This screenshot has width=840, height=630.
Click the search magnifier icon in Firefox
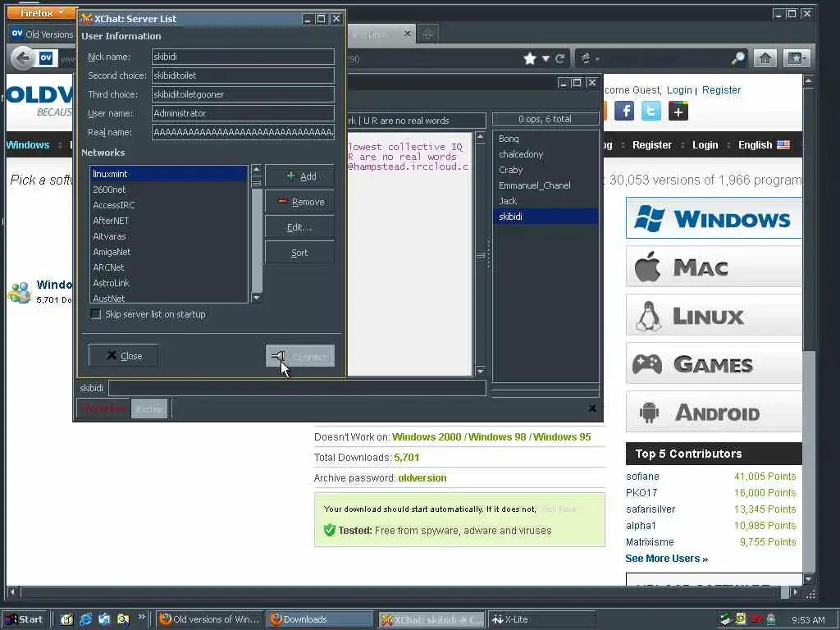[x=738, y=58]
